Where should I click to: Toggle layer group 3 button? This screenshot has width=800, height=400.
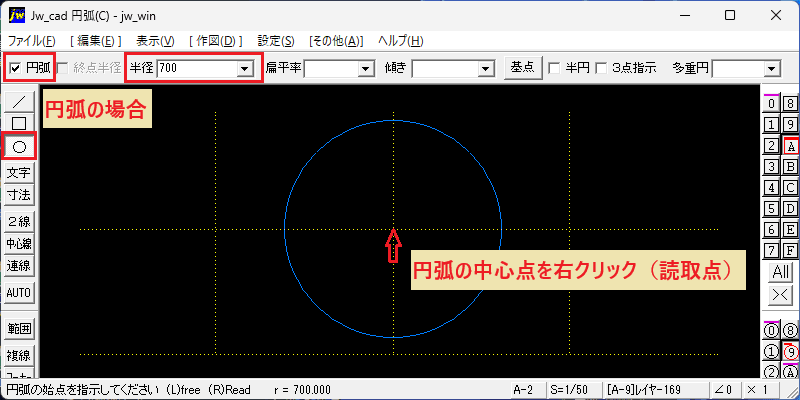[x=771, y=166]
